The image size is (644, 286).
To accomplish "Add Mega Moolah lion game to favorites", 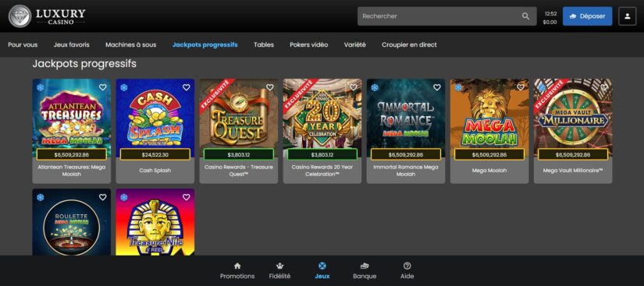I will click(521, 87).
